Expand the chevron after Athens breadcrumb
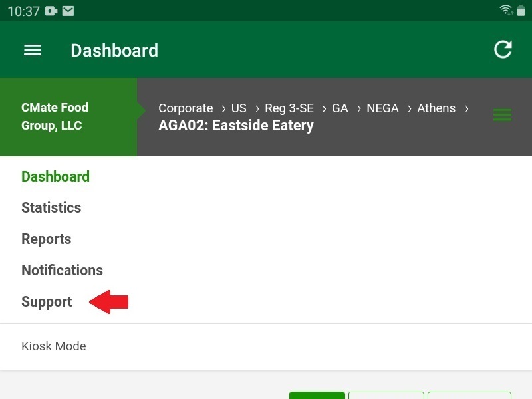 pyautogui.click(x=466, y=108)
